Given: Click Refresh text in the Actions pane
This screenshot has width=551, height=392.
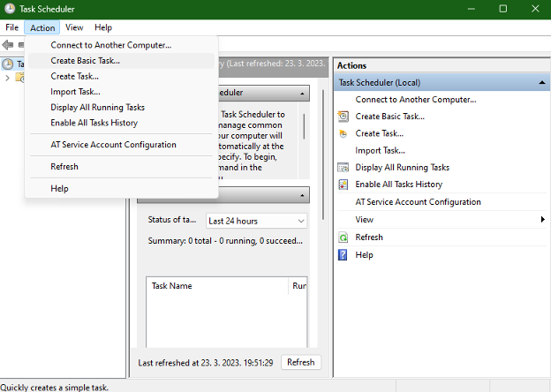Looking at the screenshot, I should pos(369,237).
